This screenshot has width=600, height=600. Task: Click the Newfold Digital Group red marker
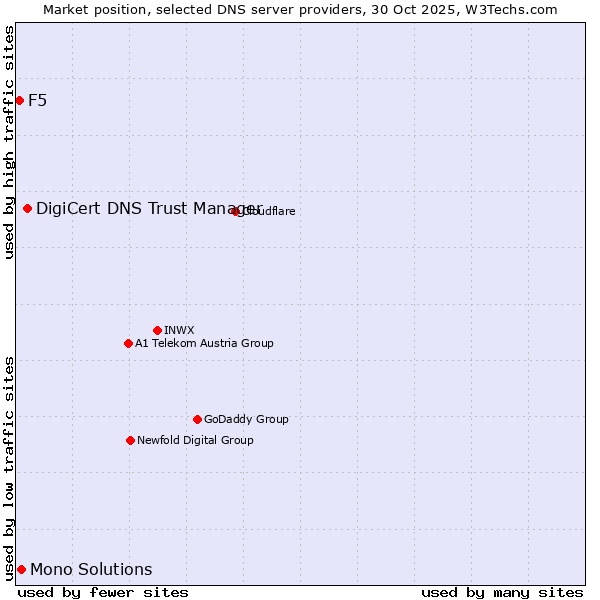point(130,440)
